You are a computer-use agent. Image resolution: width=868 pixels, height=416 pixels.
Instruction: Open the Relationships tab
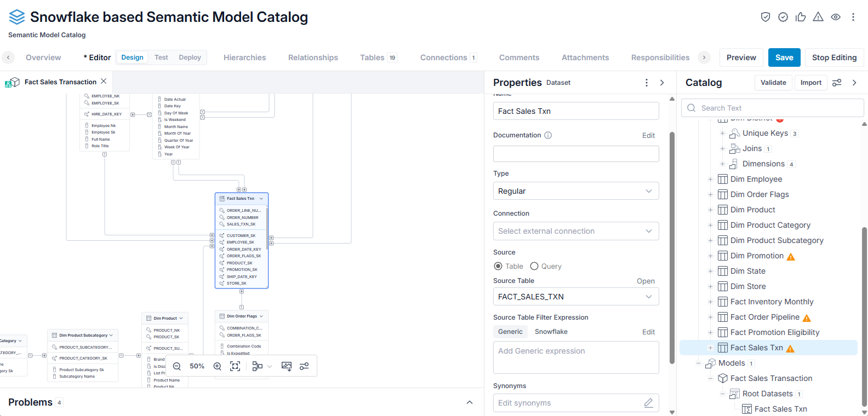[313, 57]
